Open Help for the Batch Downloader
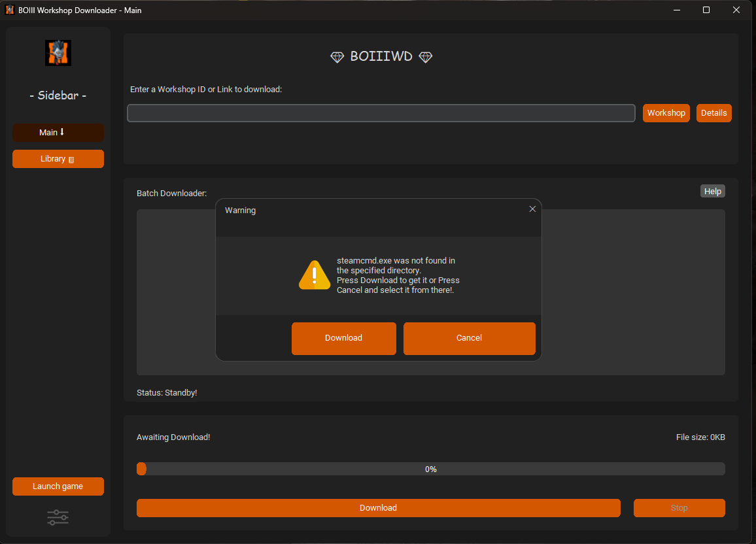The width and height of the screenshot is (756, 544). tap(712, 191)
